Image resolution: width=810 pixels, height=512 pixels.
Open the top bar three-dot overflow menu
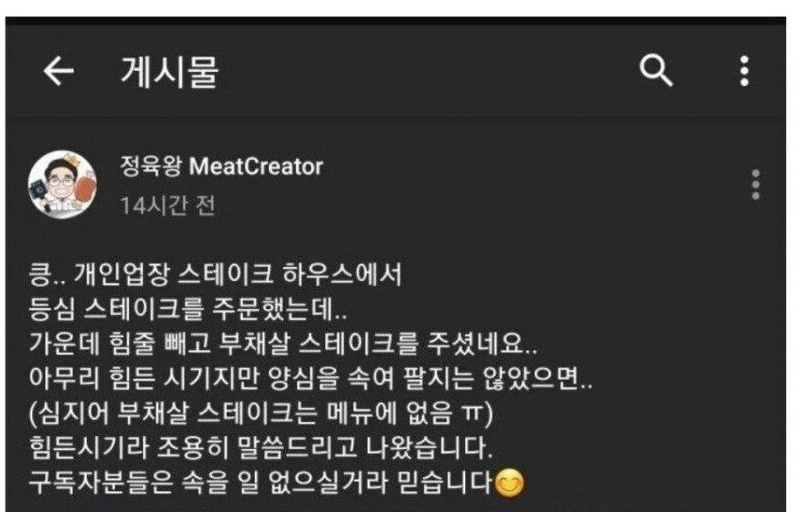coord(744,71)
